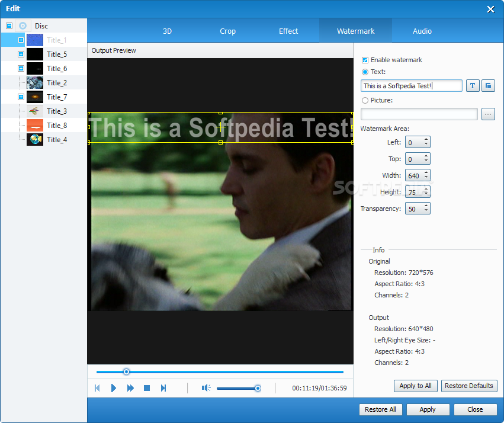Toggle Enable watermark checkbox
The height and width of the screenshot is (423, 504).
click(x=365, y=60)
